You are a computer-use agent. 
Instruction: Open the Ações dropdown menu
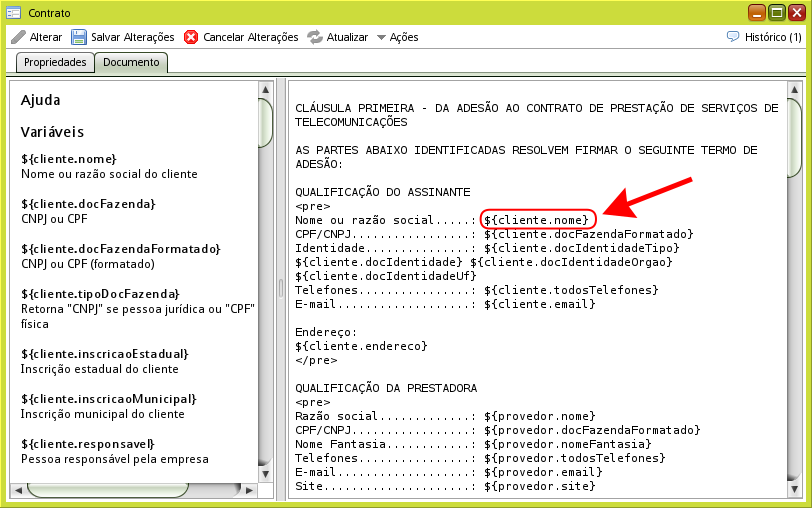coord(397,37)
